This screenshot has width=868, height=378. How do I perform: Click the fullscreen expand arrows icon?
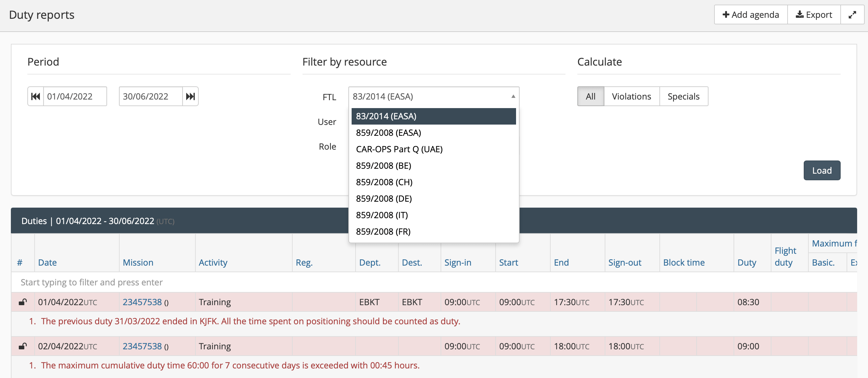pyautogui.click(x=852, y=15)
